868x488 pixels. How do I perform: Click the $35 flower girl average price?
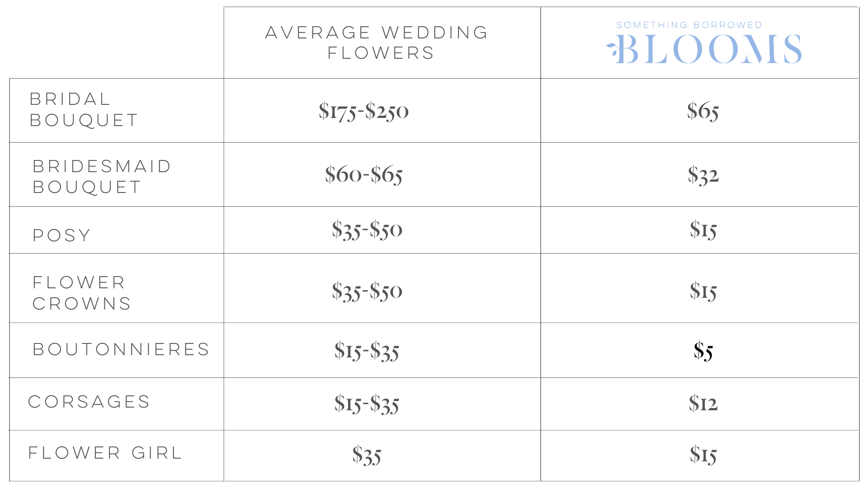coord(367,455)
